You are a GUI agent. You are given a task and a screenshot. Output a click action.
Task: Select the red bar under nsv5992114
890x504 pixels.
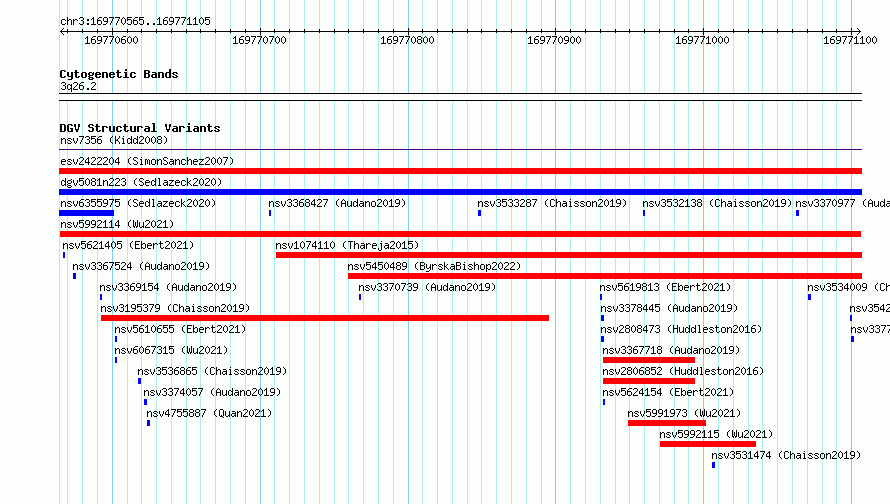click(460, 234)
